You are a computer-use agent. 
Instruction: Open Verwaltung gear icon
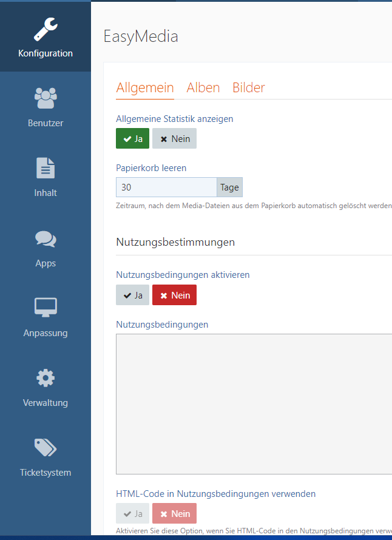tap(46, 378)
